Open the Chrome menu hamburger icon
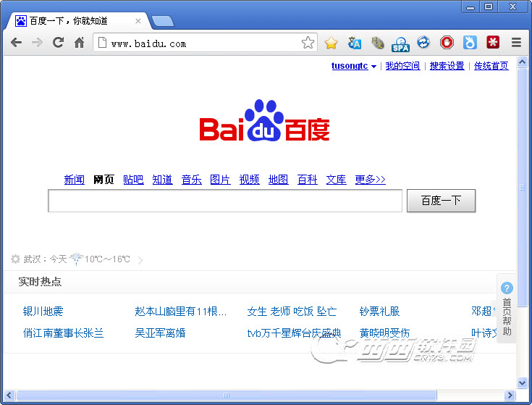This screenshot has height=405, width=532. (x=516, y=43)
